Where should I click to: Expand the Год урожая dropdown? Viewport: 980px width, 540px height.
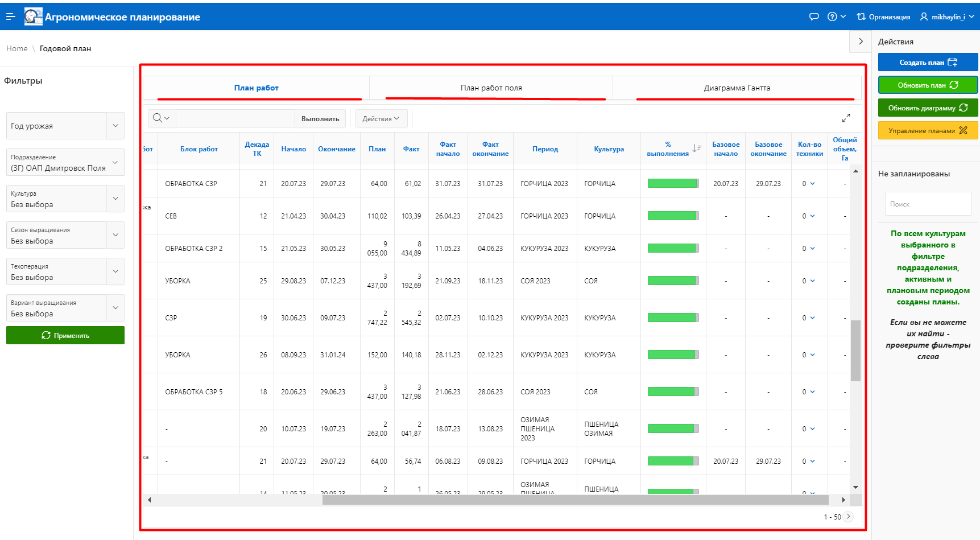115,126
